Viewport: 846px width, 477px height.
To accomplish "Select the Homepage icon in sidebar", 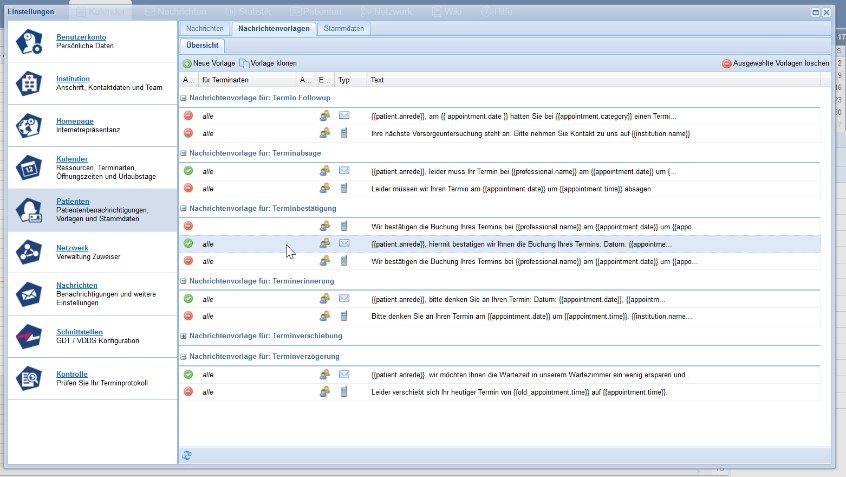I will (x=29, y=126).
